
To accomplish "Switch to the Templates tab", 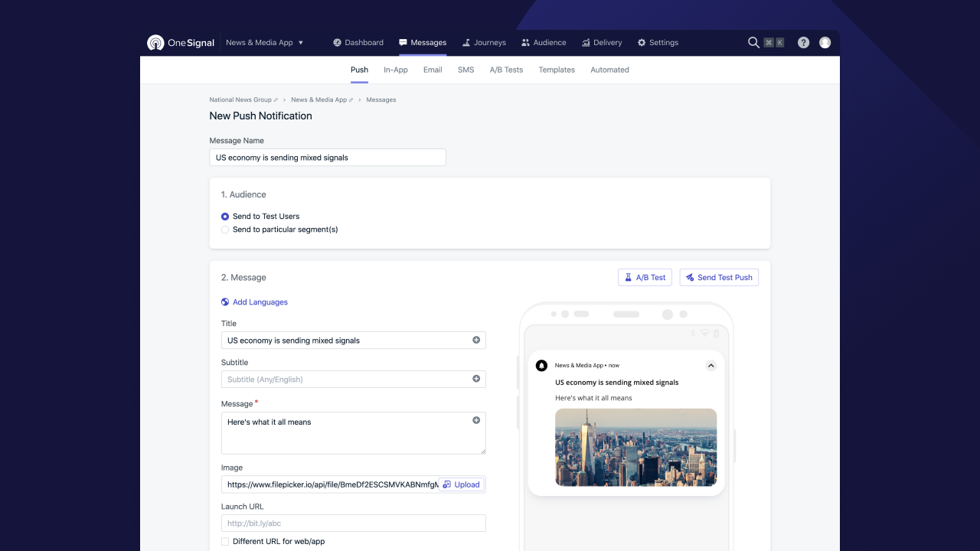I will 557,70.
